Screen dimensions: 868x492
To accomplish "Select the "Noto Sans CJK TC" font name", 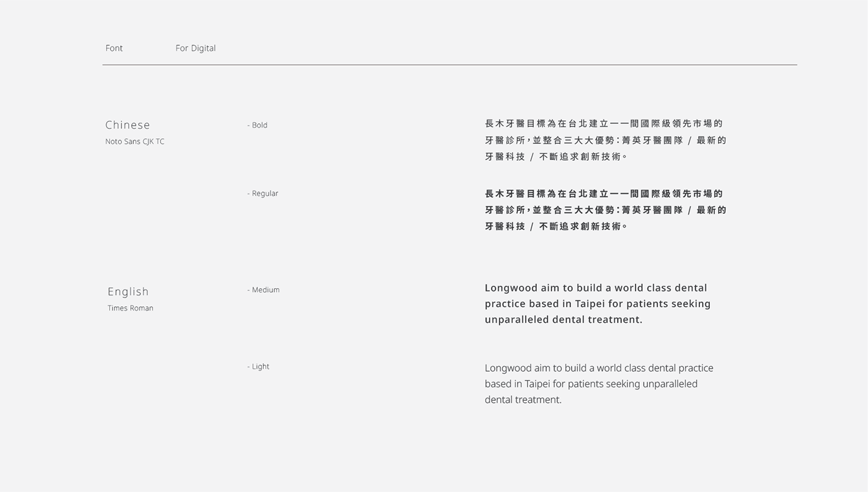I will pos(135,141).
